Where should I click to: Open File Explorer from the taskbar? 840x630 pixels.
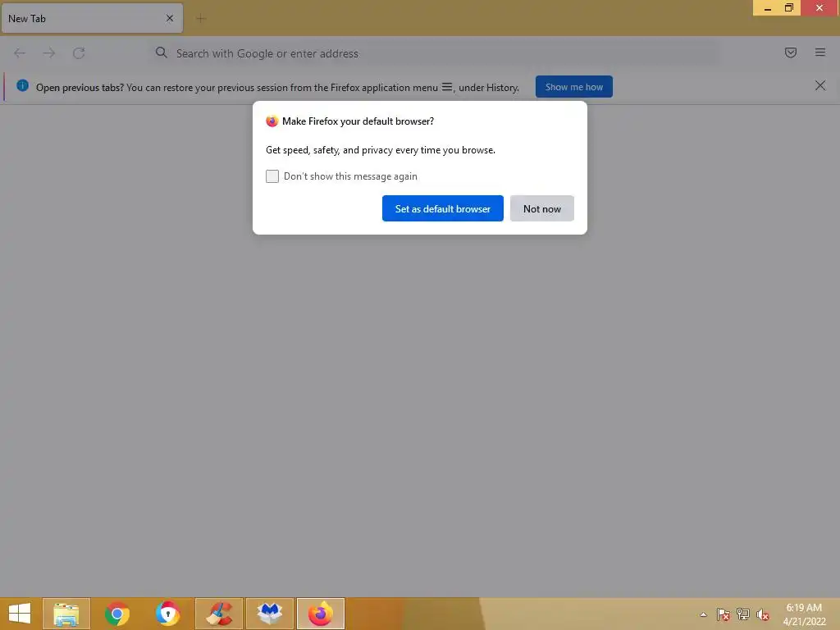tap(66, 614)
